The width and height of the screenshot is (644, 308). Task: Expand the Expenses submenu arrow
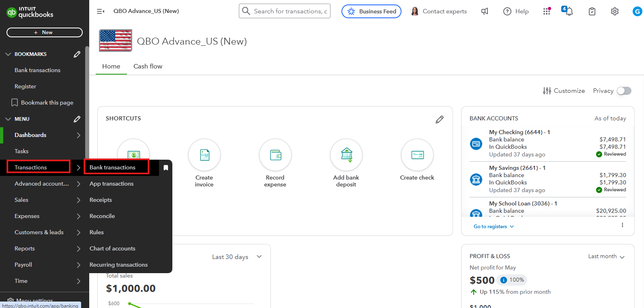79,216
